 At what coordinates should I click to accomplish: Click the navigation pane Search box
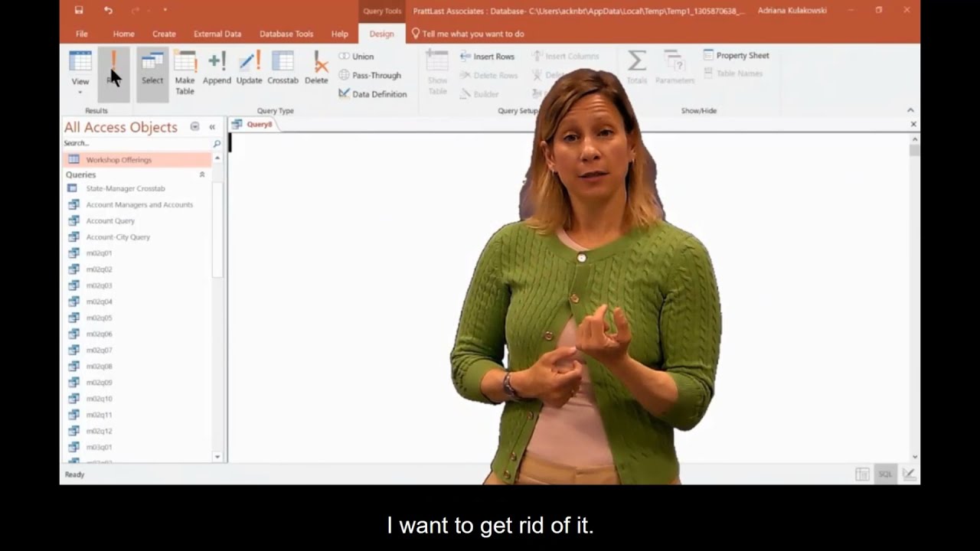(136, 143)
